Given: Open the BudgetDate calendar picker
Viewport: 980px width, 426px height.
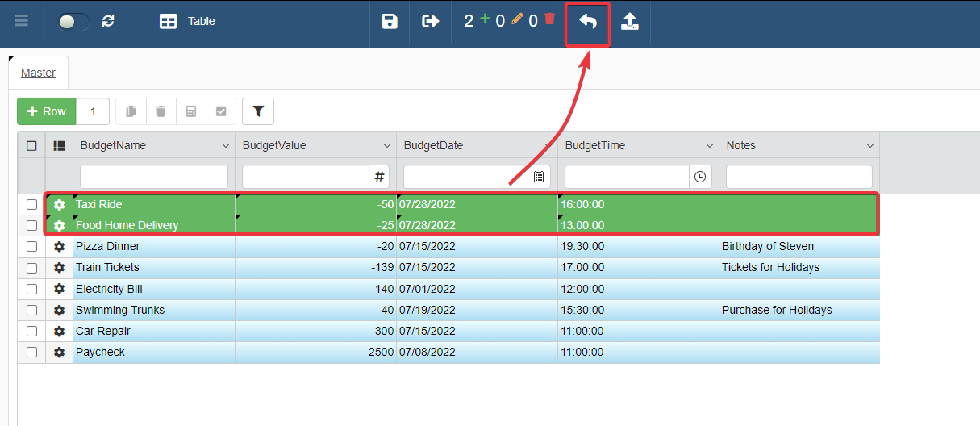Looking at the screenshot, I should click(539, 177).
